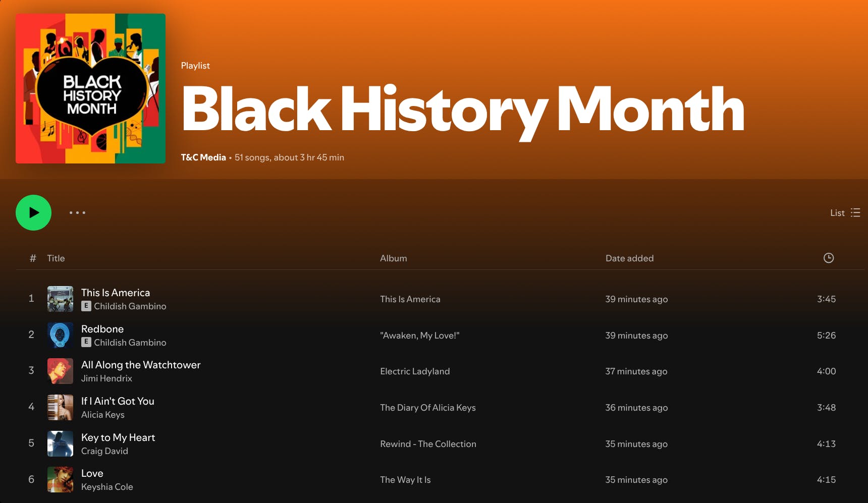Click the duration clock column icon

click(x=829, y=258)
